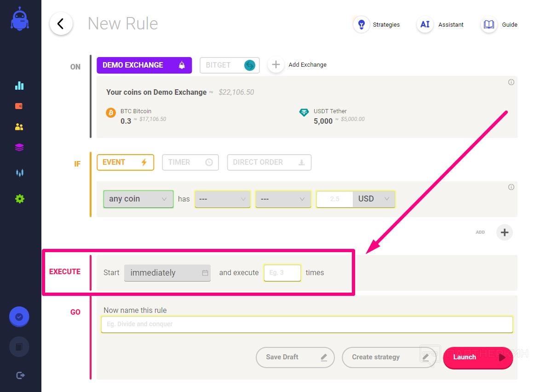Go back using the arrow button

pos(61,24)
